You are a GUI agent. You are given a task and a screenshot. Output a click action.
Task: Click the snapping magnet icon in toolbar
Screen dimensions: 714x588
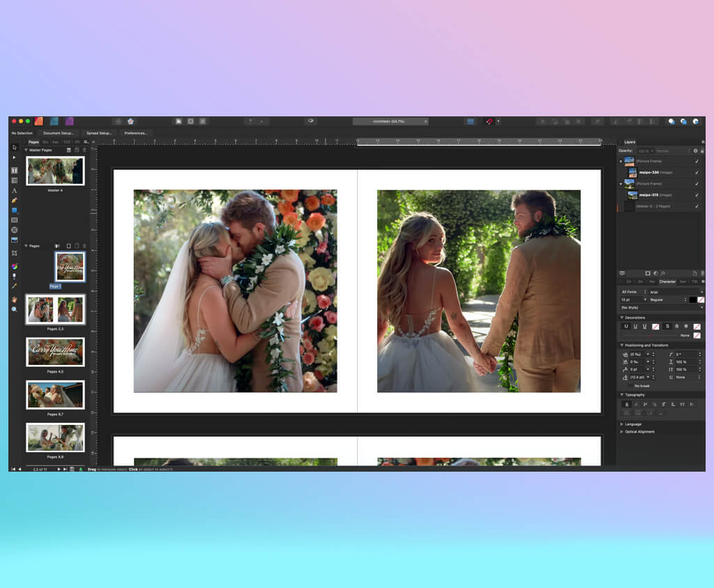(x=489, y=121)
